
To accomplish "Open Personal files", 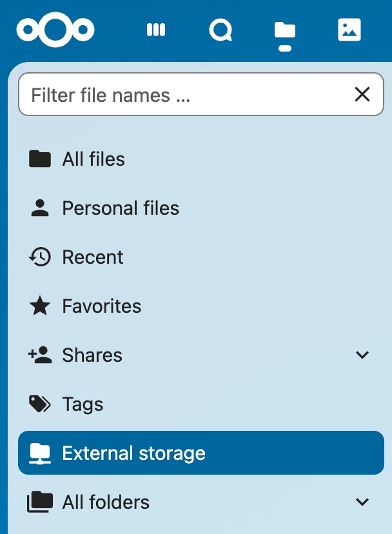I will point(121,208).
